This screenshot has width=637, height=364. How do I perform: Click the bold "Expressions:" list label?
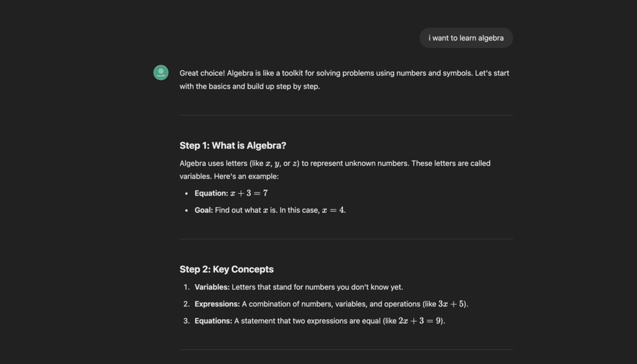click(x=217, y=304)
